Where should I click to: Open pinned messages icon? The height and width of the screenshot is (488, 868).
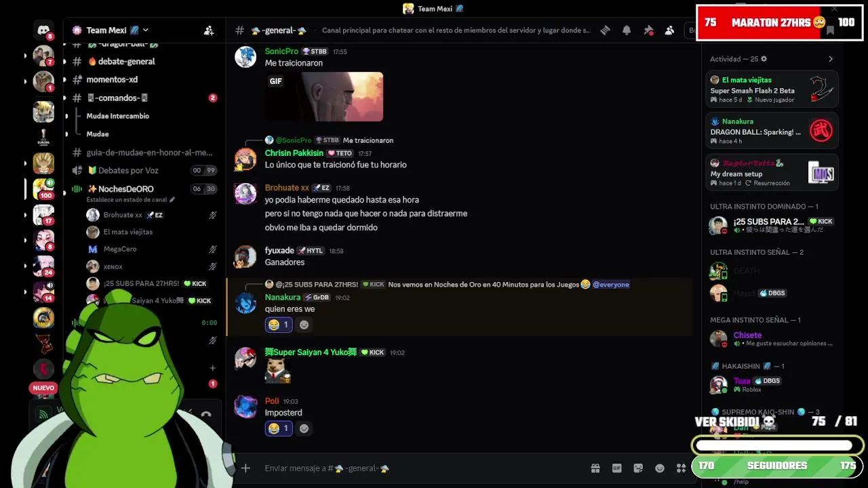648,30
